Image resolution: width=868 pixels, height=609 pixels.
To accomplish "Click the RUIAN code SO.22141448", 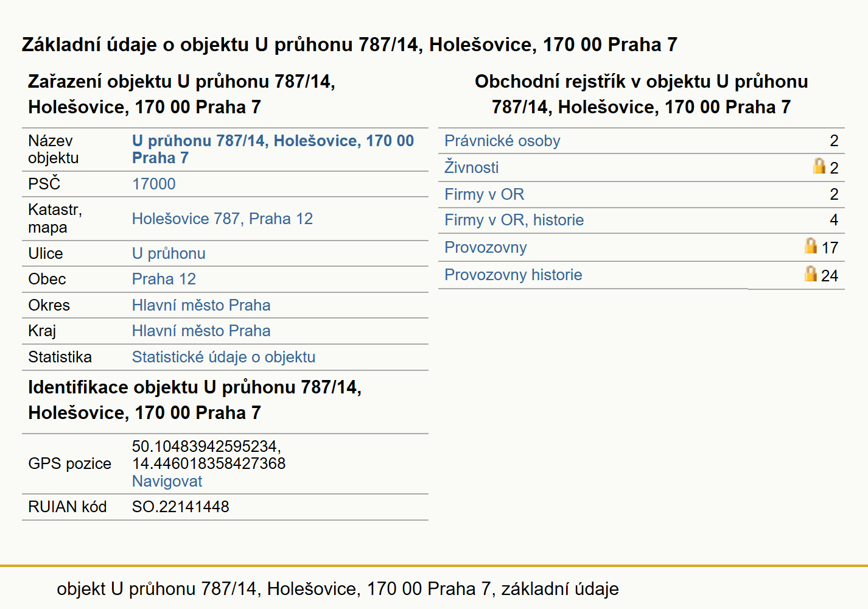I will pos(181,507).
